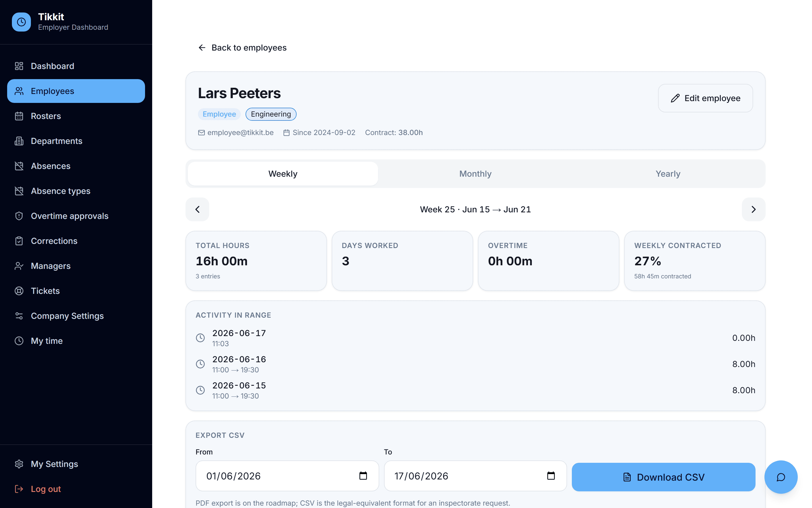Click the Weekly Contracted 27% card
The image size is (812, 508).
tap(695, 261)
